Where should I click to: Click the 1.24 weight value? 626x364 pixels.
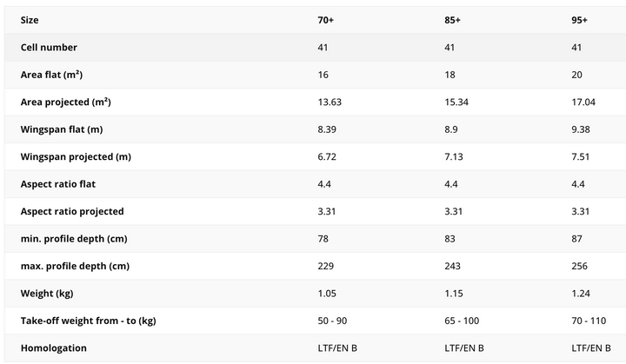pos(581,294)
